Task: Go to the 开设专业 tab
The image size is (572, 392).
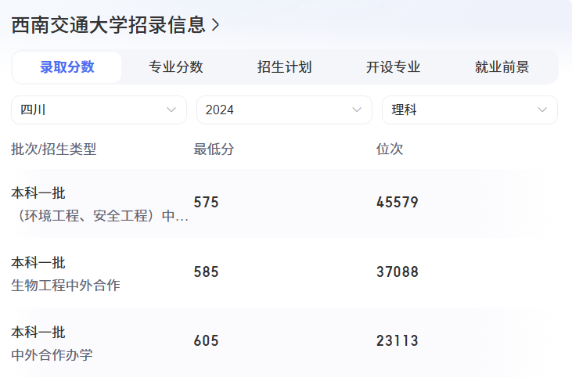Action: (394, 67)
